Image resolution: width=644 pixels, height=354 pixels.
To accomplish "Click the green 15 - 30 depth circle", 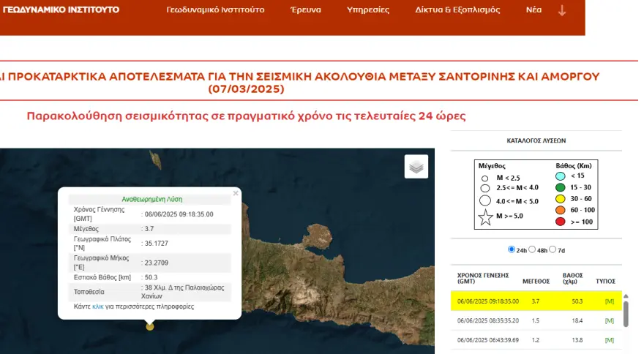I will pyautogui.click(x=559, y=187).
